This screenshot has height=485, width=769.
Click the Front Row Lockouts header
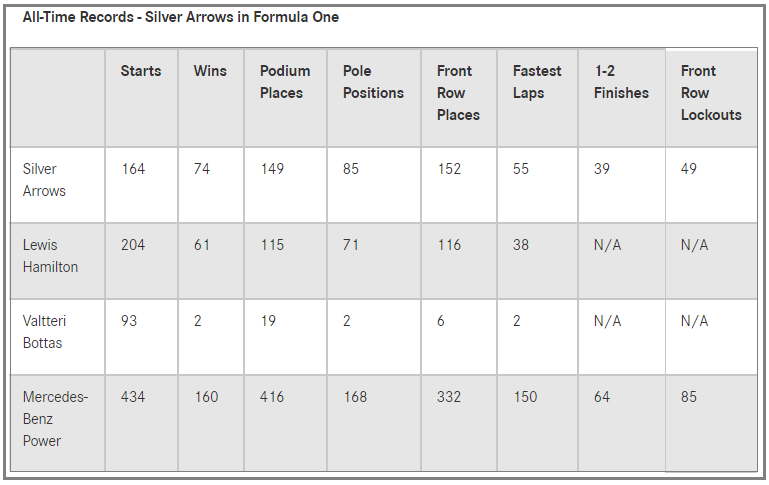pyautogui.click(x=711, y=93)
